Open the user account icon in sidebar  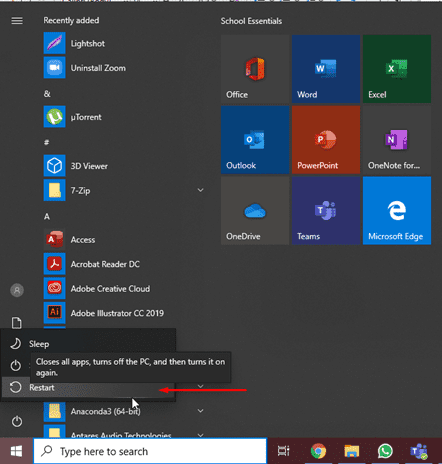point(17,290)
